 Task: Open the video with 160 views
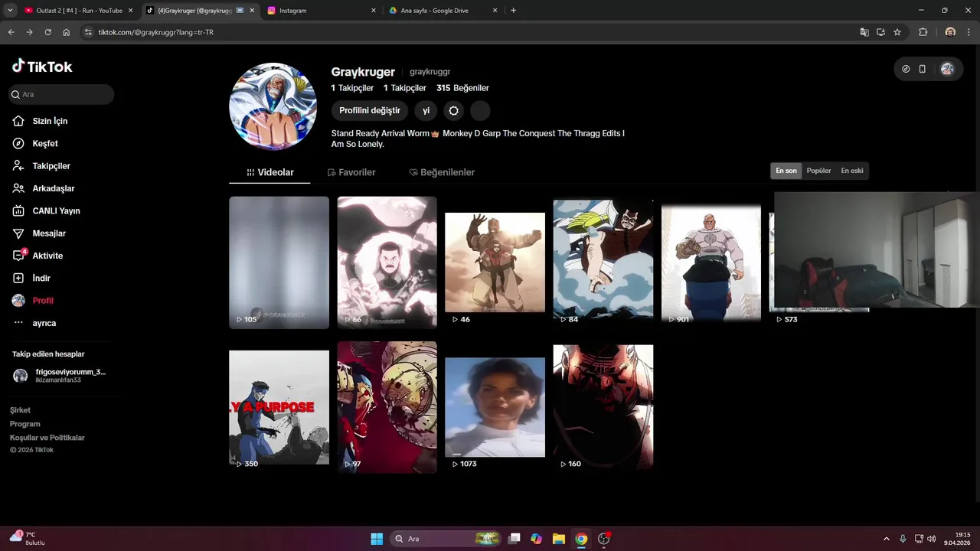tap(603, 407)
